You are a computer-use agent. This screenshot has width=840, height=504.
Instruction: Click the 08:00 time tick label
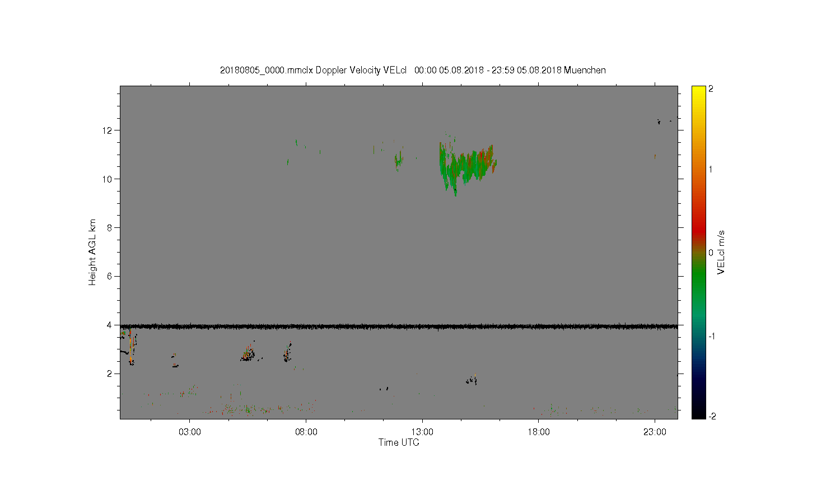point(306,432)
